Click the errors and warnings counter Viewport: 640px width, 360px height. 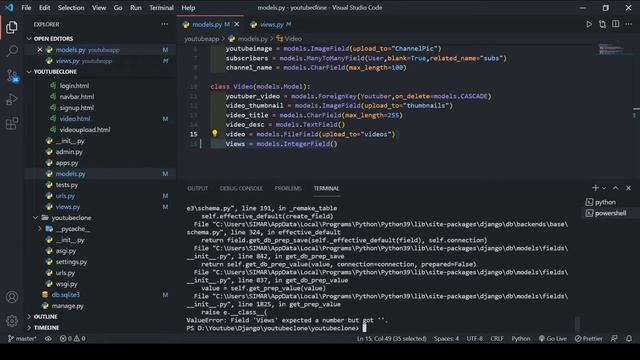[73, 338]
